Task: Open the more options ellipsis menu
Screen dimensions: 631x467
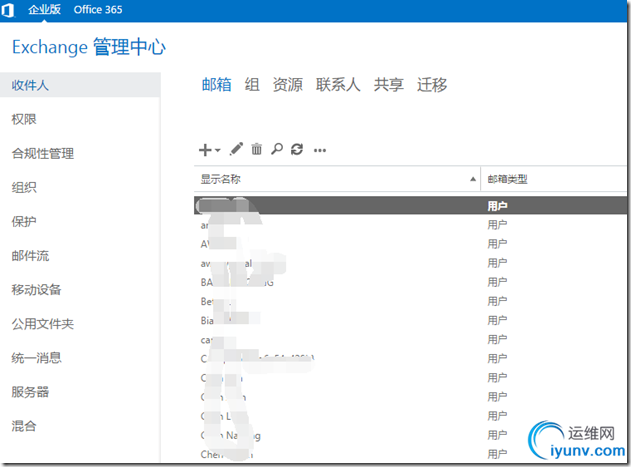Action: coord(320,151)
